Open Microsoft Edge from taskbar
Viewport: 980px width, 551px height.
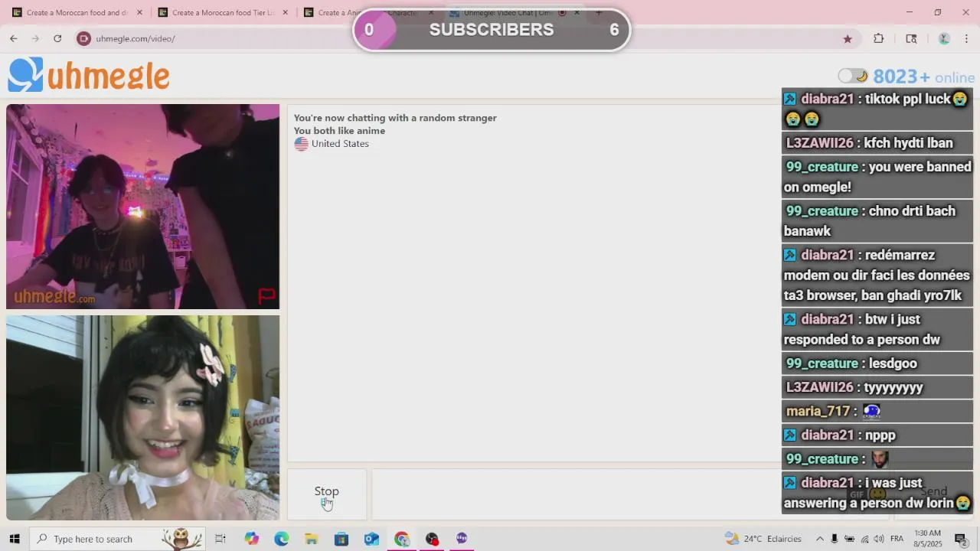(281, 539)
